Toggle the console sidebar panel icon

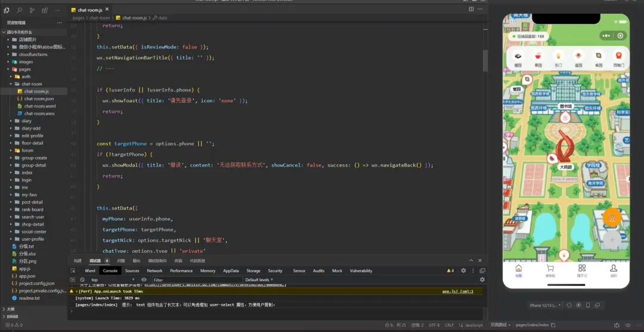73,279
